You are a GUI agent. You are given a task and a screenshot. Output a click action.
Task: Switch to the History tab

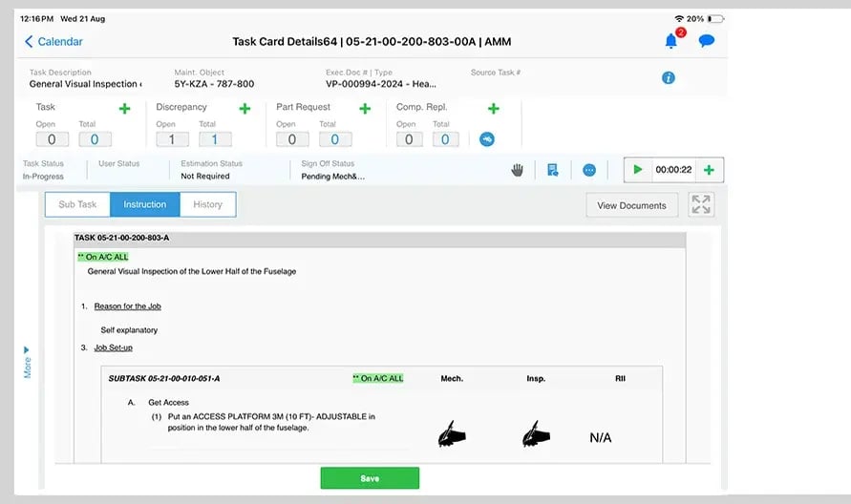point(207,204)
